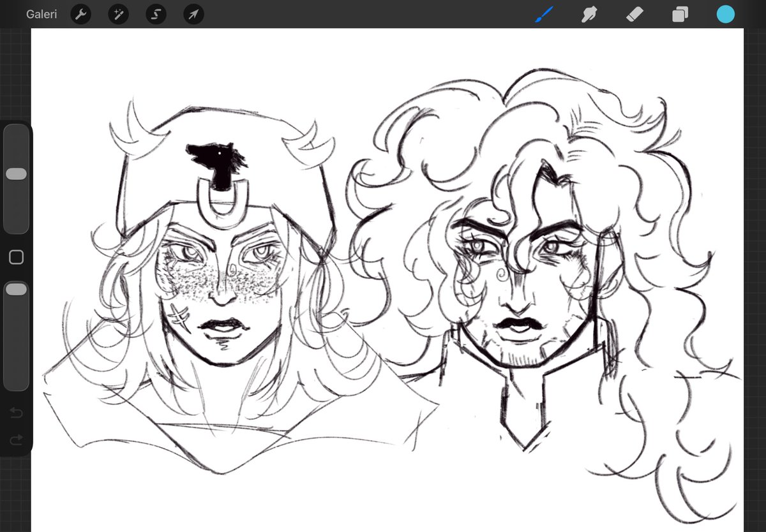Select the Eraser tool
Viewport: 766px width, 532px height.
(635, 14)
